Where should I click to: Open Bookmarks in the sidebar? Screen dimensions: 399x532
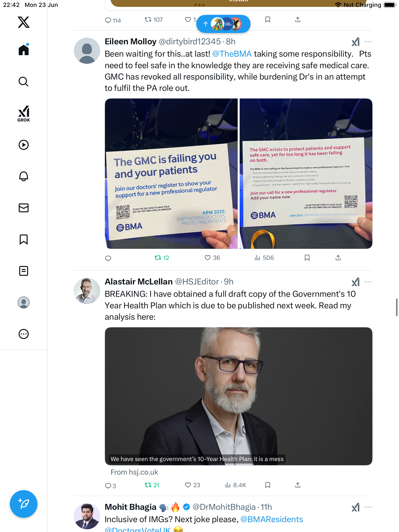click(x=24, y=239)
